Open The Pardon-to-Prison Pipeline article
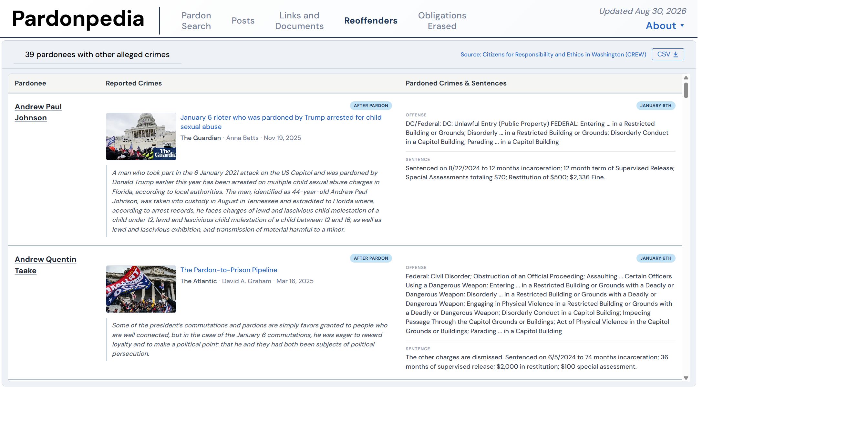This screenshot has height=439, width=868. (x=229, y=270)
